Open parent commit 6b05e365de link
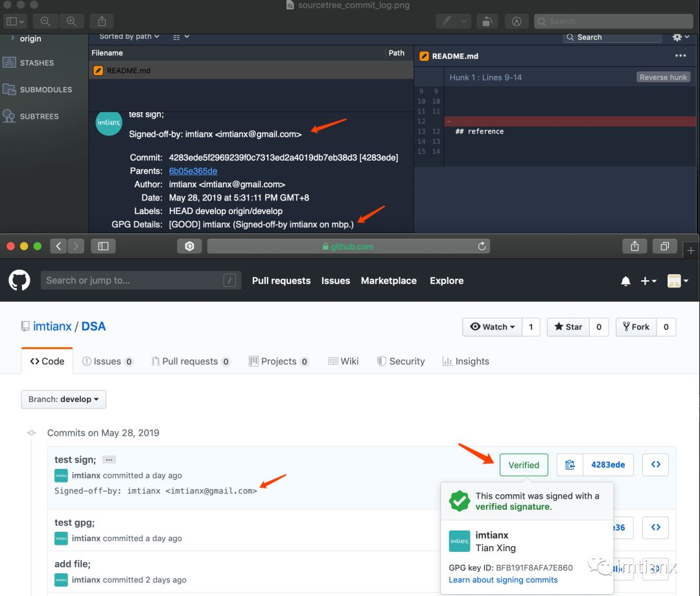This screenshot has width=700, height=596. 193,171
